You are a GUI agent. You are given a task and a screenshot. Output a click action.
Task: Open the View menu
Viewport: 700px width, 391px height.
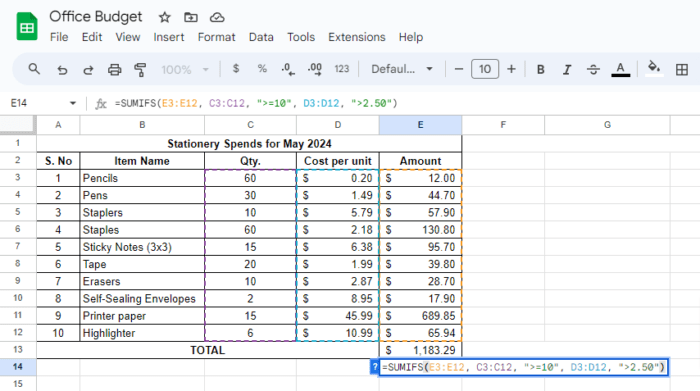(x=128, y=37)
